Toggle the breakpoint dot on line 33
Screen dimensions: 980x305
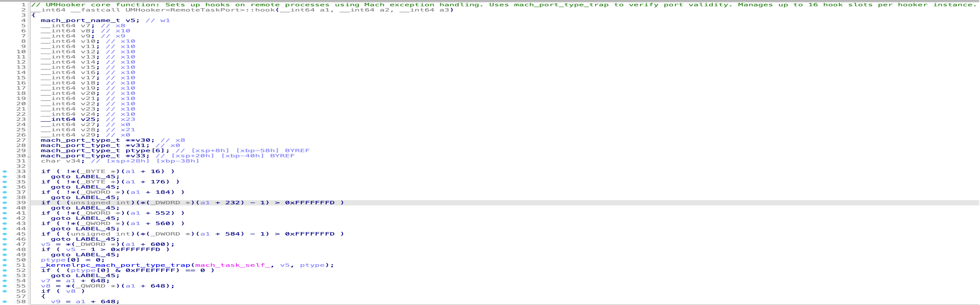click(4, 172)
